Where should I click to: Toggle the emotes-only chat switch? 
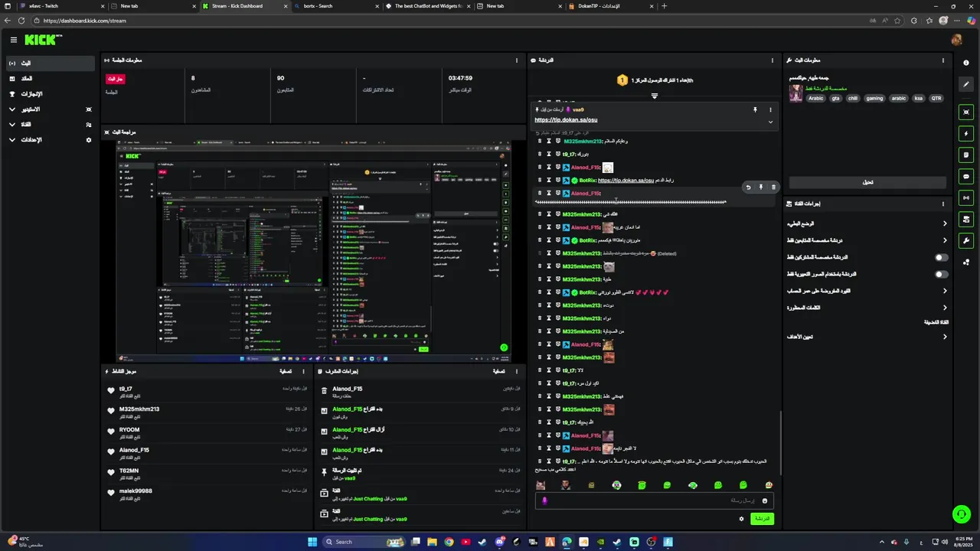(x=942, y=274)
